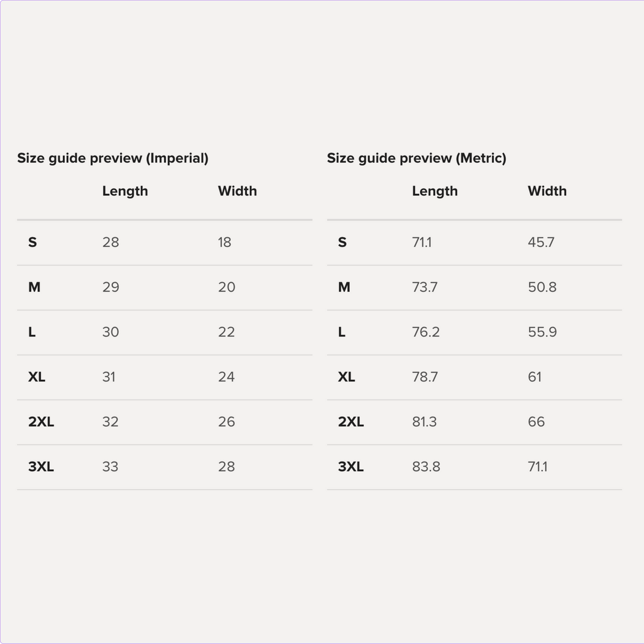Click the Metric size guide preview heading
Image resolution: width=644 pixels, height=644 pixels.
[416, 158]
